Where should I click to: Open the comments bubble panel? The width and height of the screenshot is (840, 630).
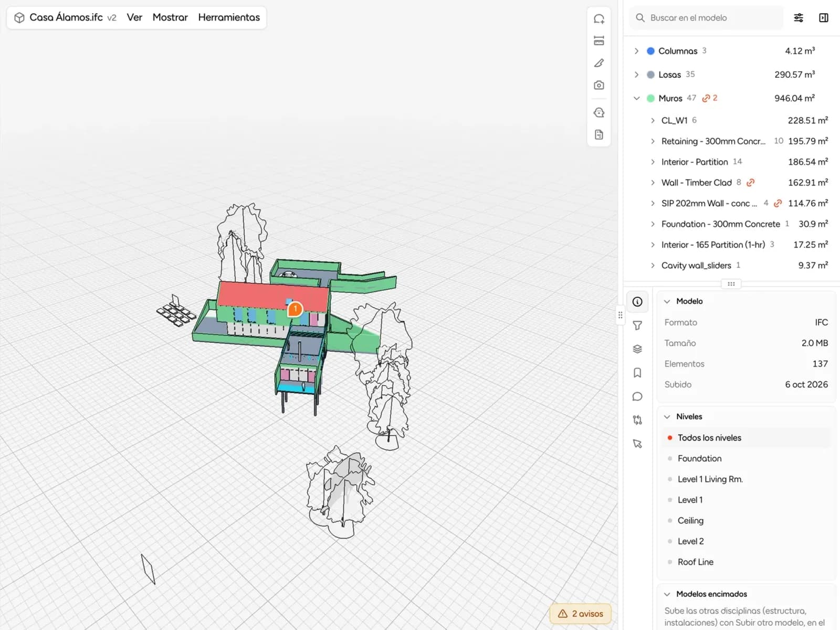[637, 396]
